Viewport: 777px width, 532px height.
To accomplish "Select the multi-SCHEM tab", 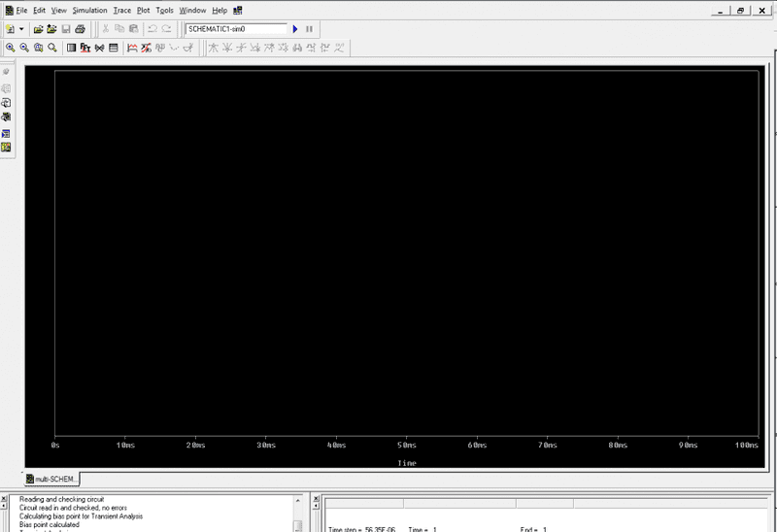I will (x=51, y=479).
